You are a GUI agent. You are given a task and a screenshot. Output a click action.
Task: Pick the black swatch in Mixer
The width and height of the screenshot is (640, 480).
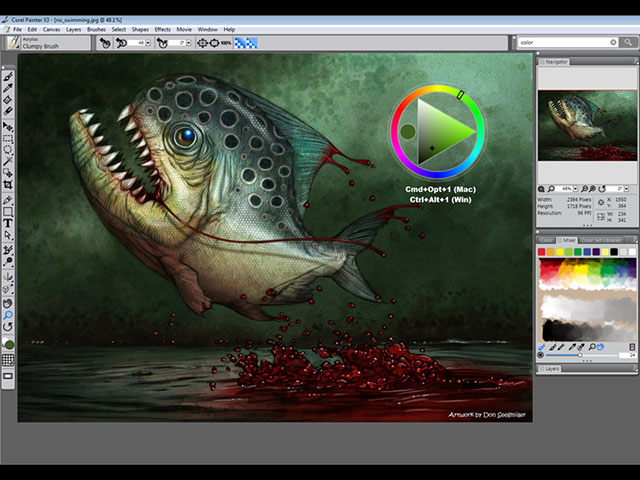(614, 252)
